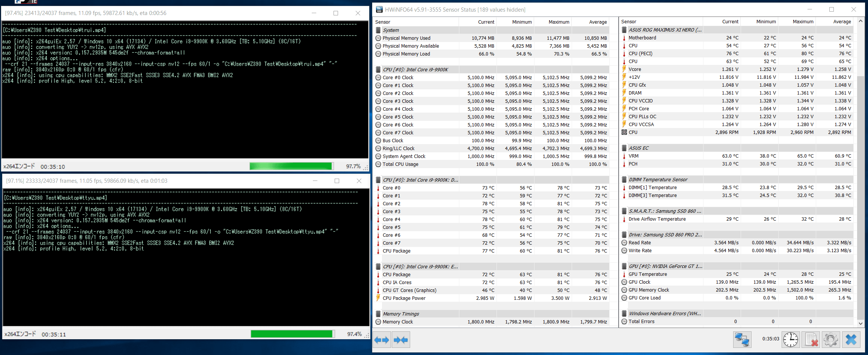Screen dimensions: 868x355
Task: Click the icon beside CPU Package Power
Action: [378, 298]
